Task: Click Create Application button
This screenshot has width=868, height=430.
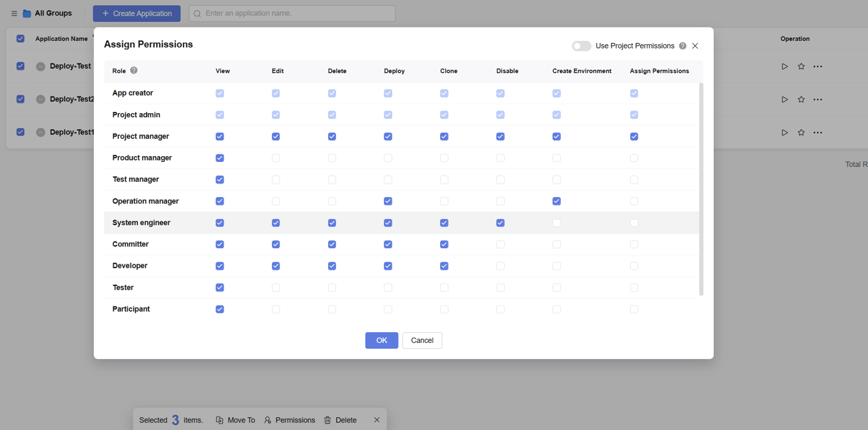Action: tap(137, 13)
